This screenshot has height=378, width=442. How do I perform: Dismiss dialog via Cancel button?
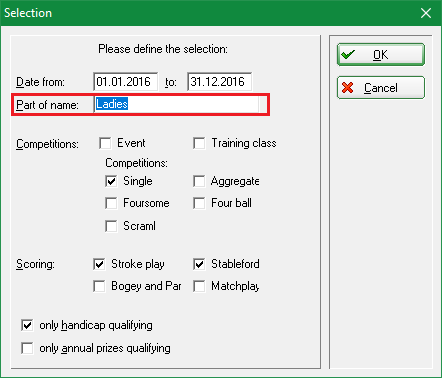(x=381, y=88)
